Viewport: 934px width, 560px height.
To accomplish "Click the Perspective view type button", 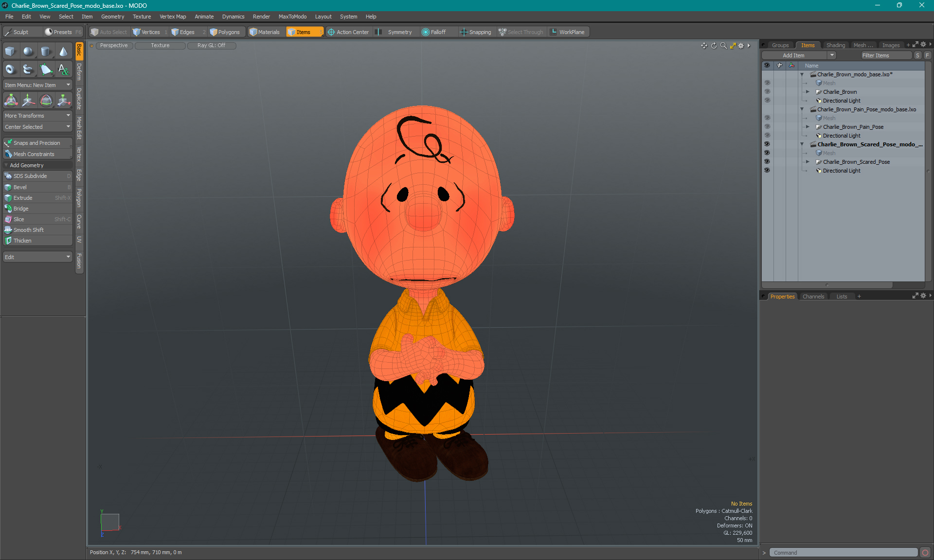I will 114,45.
